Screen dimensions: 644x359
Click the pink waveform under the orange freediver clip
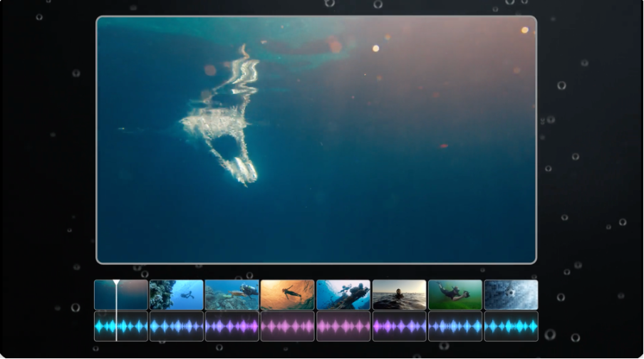288,326
